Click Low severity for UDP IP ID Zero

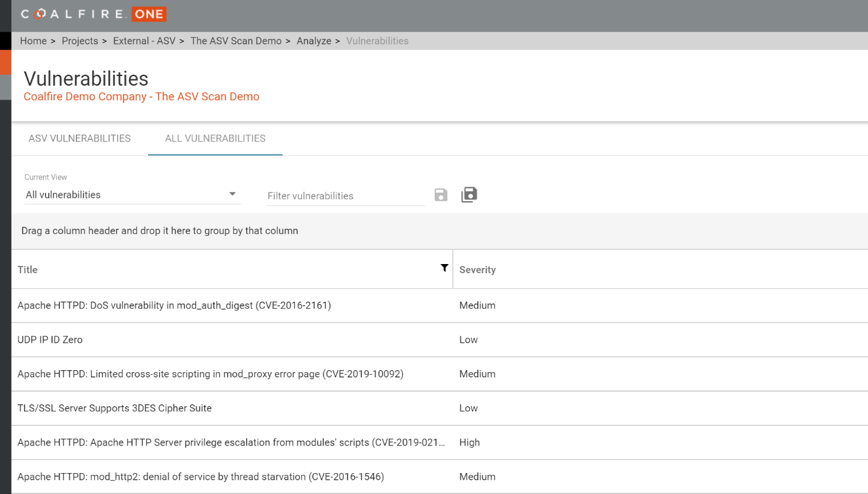click(468, 339)
